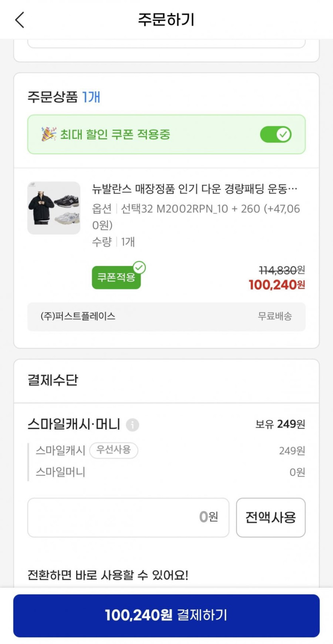Click the discounted price 100,240원 in red

pos(277,285)
